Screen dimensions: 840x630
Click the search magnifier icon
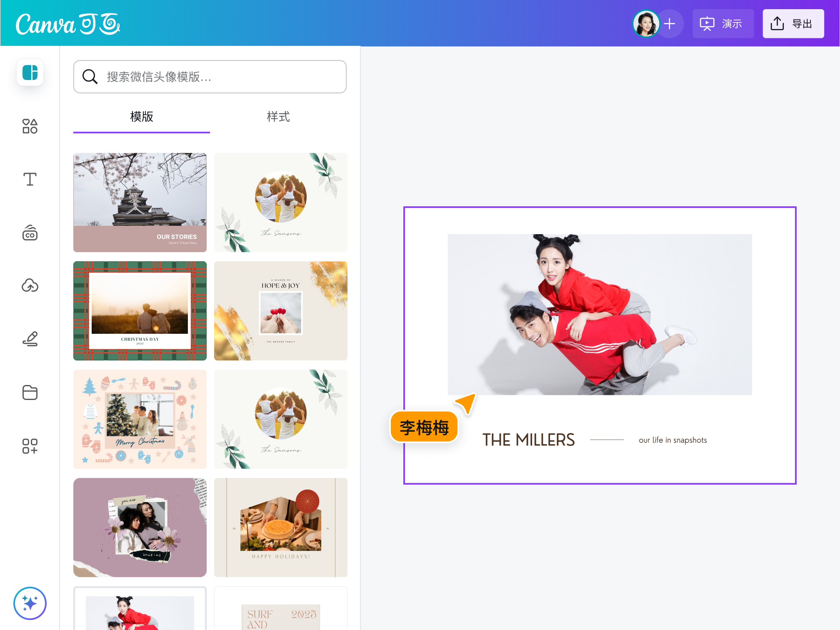pos(90,77)
